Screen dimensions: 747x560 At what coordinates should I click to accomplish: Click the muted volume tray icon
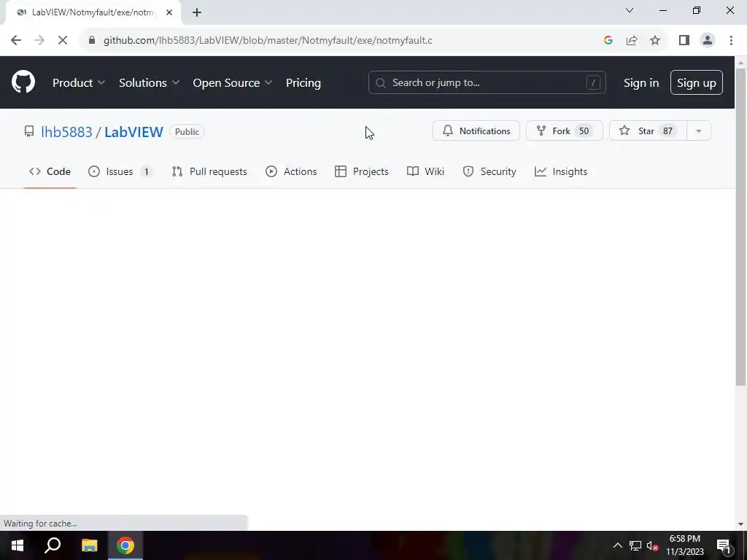pos(652,545)
